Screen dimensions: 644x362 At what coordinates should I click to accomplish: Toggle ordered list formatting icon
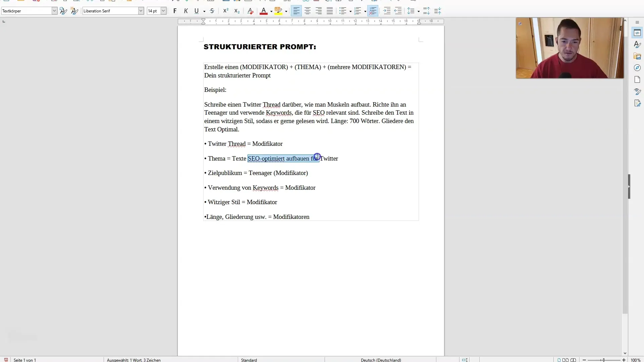(x=357, y=11)
